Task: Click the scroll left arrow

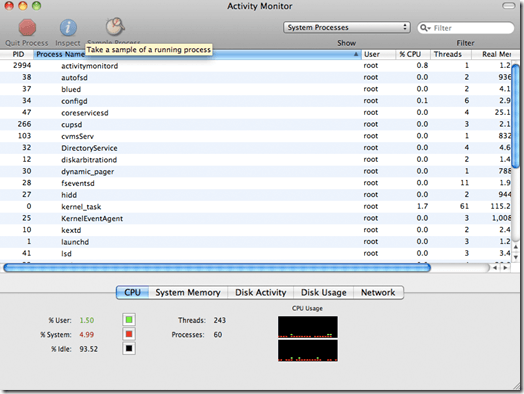Action: (495, 268)
